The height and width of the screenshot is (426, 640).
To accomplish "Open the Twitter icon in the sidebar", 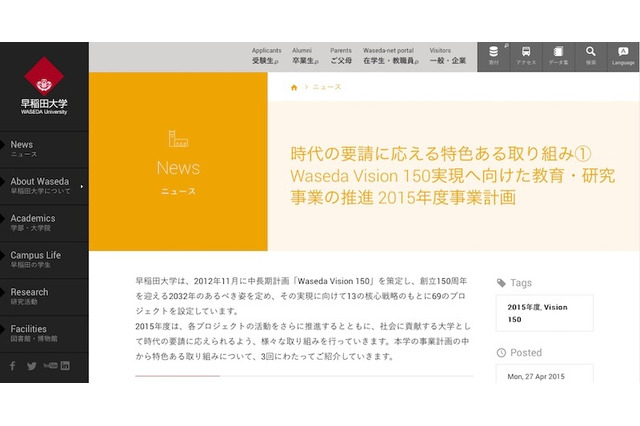I will pos(31,366).
